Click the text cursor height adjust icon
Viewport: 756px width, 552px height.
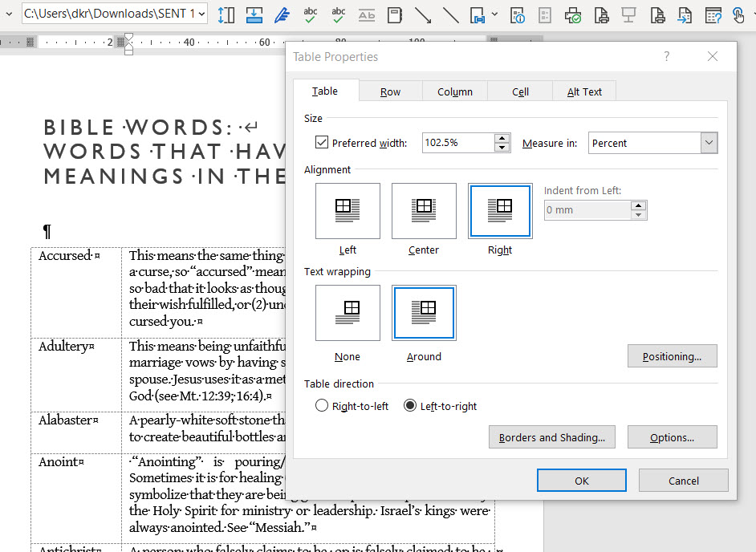(226, 15)
